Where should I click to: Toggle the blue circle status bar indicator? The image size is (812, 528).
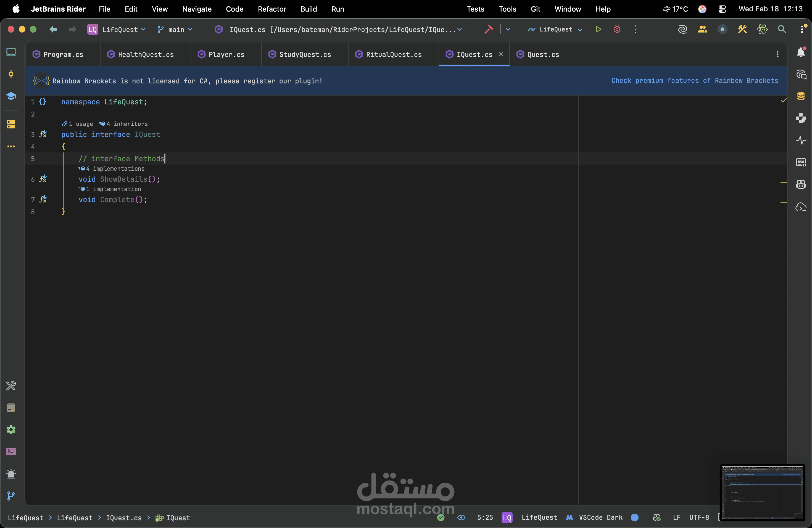click(635, 518)
